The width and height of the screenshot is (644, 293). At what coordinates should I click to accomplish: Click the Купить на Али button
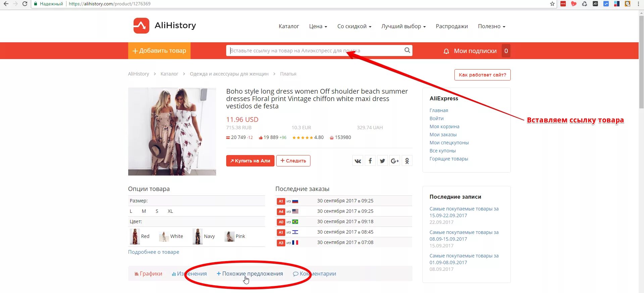coord(250,161)
